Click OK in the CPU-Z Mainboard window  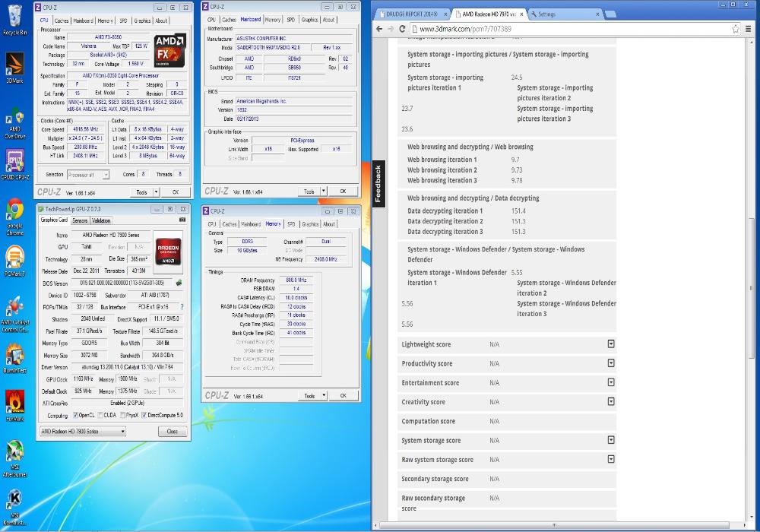(x=343, y=191)
